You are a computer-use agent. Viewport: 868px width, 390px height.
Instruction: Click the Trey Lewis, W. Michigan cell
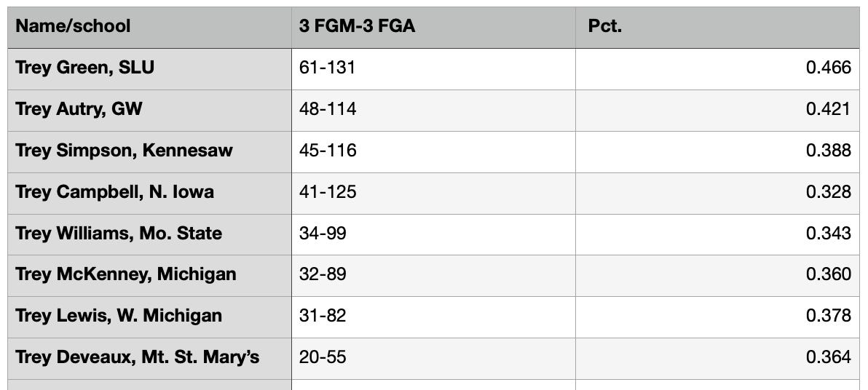click(149, 317)
